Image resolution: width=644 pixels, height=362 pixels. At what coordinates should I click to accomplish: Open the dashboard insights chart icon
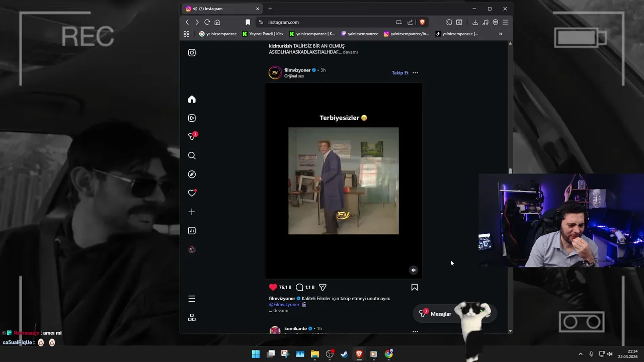coord(192,231)
